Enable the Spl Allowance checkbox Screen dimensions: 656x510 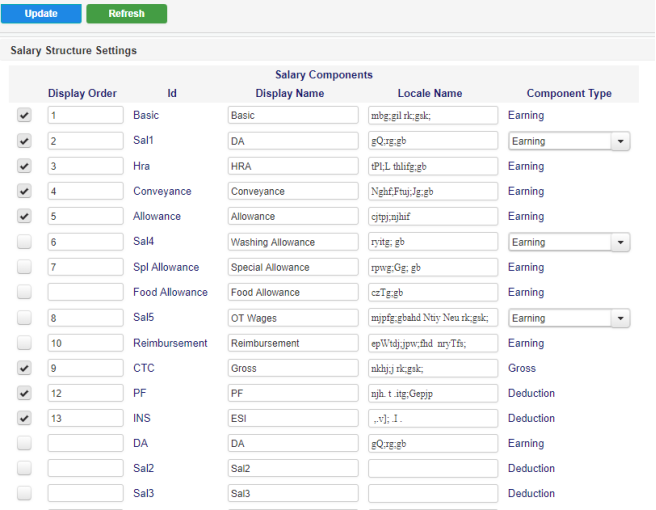pyautogui.click(x=24, y=267)
